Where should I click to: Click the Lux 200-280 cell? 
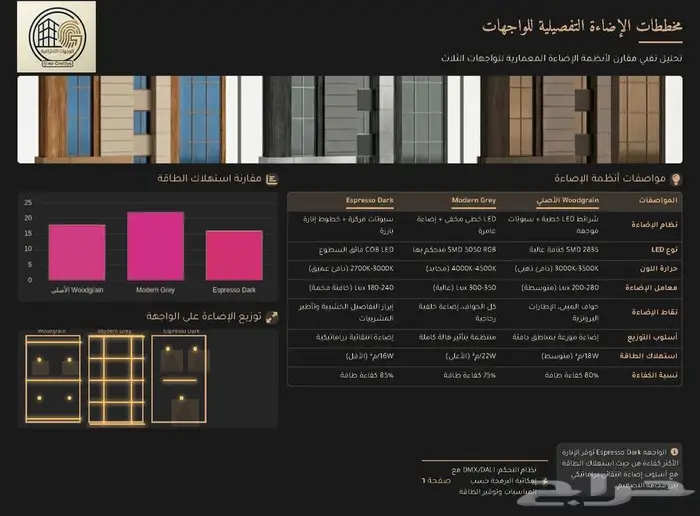click(560, 288)
